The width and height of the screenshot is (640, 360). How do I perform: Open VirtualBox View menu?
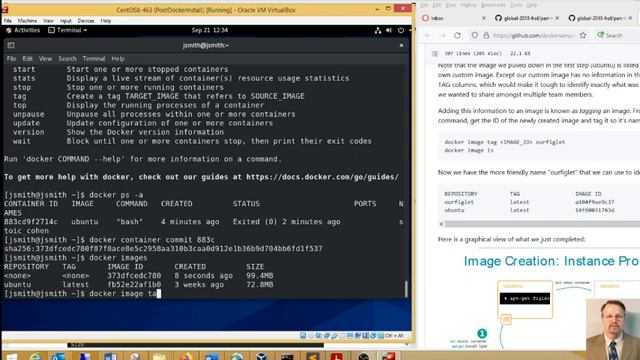pyautogui.click(x=48, y=21)
